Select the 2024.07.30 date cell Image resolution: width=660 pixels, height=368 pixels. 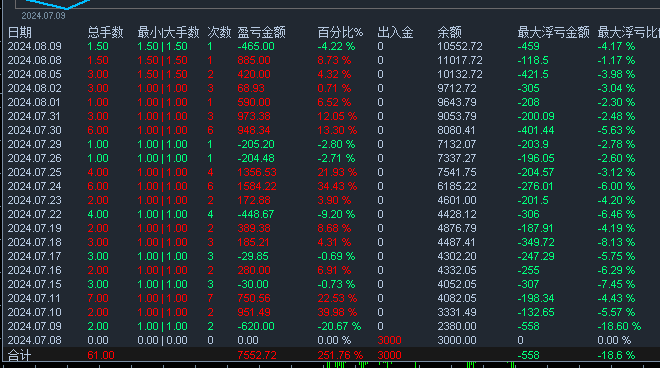35,131
